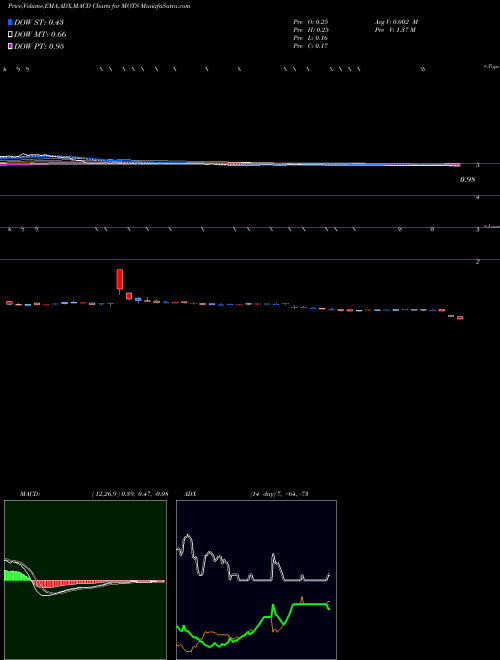Click the 'Pre L: 0.16' low value
This screenshot has height=660, width=500.
tap(311, 38)
